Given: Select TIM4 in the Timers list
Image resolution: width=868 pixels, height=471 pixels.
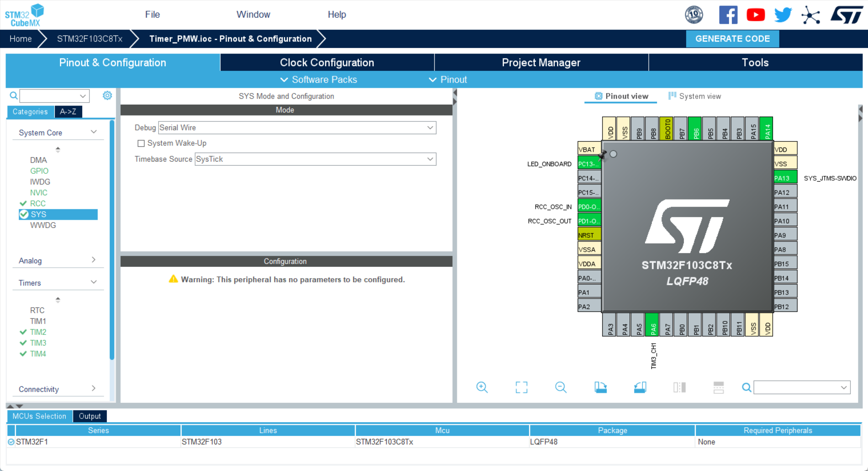Looking at the screenshot, I should click(38, 354).
